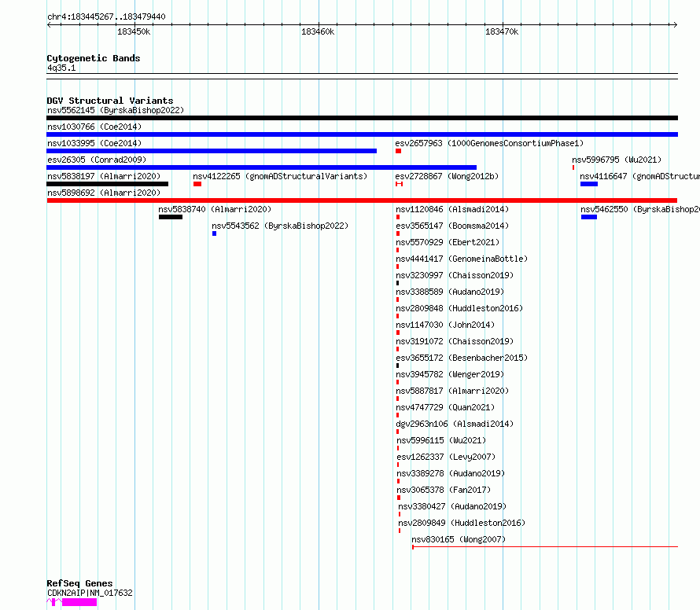Click the blue bar under nsv1033995

point(212,151)
